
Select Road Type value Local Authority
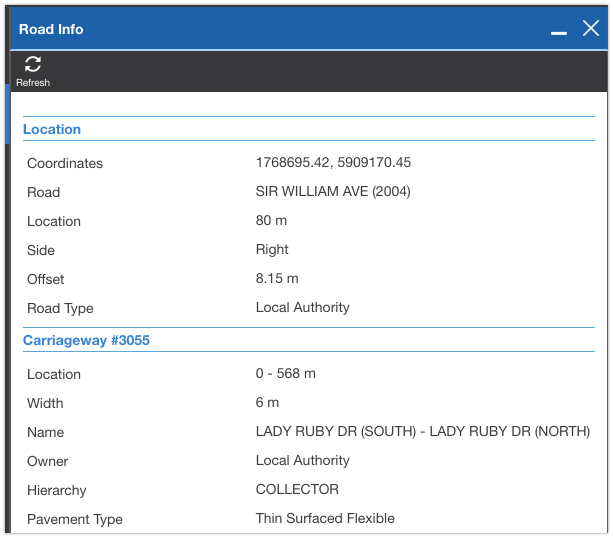(303, 308)
